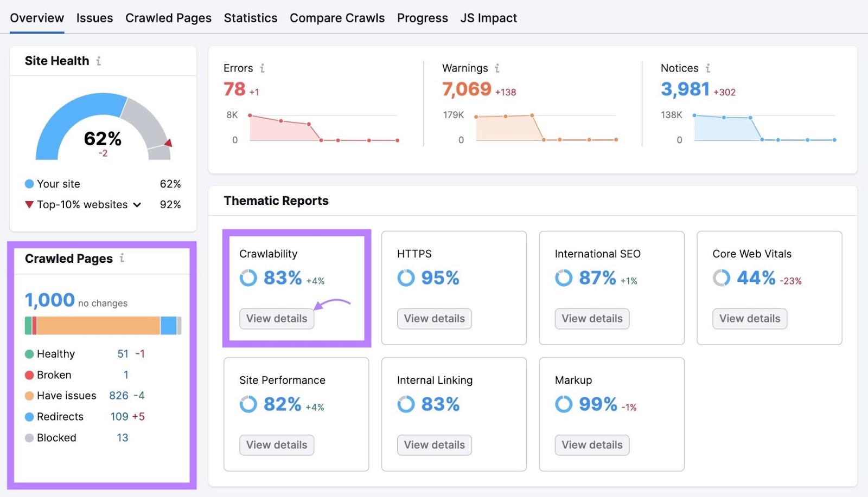The height and width of the screenshot is (497, 868).
Task: Click the Crawlability donut progress icon
Action: pyautogui.click(x=248, y=278)
